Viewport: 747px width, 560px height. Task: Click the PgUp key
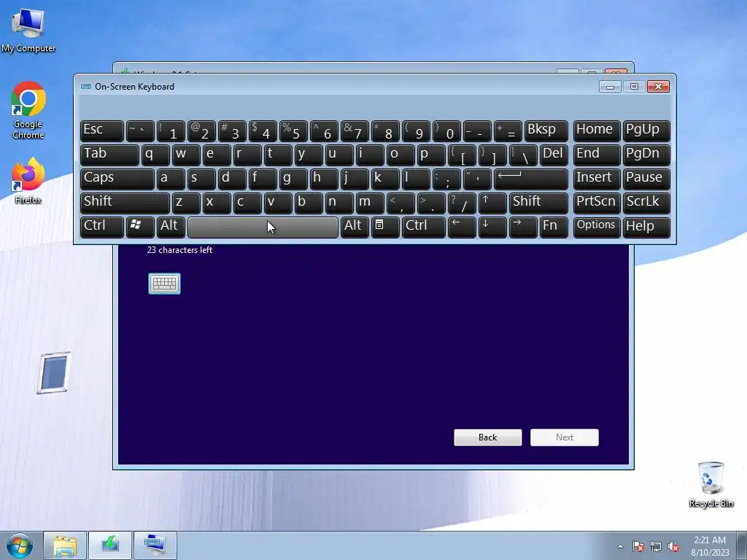pyautogui.click(x=646, y=131)
